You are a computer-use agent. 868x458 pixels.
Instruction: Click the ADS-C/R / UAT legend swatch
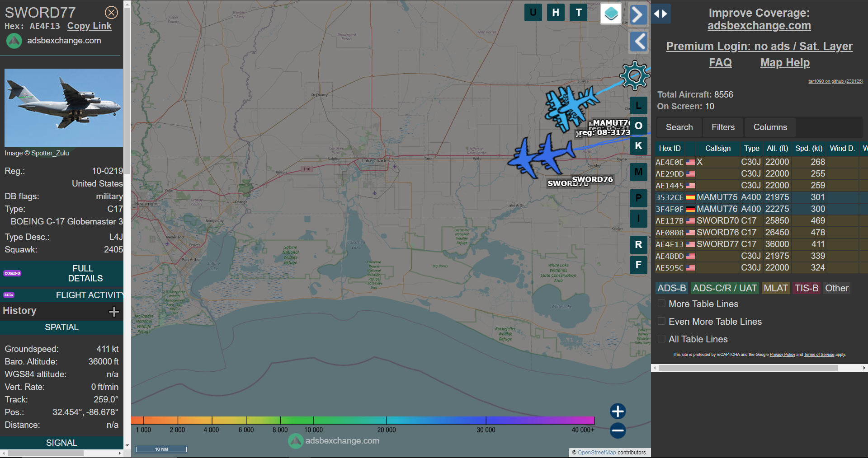(x=725, y=288)
